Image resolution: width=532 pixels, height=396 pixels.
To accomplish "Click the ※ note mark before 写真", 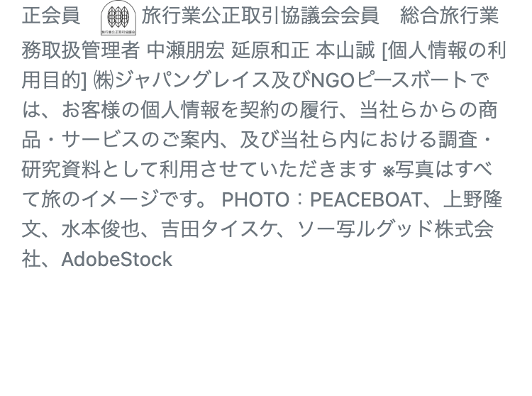I will [387, 171].
